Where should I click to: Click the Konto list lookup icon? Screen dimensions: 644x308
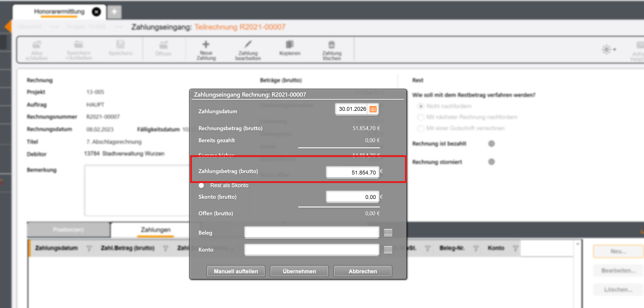tap(388, 250)
